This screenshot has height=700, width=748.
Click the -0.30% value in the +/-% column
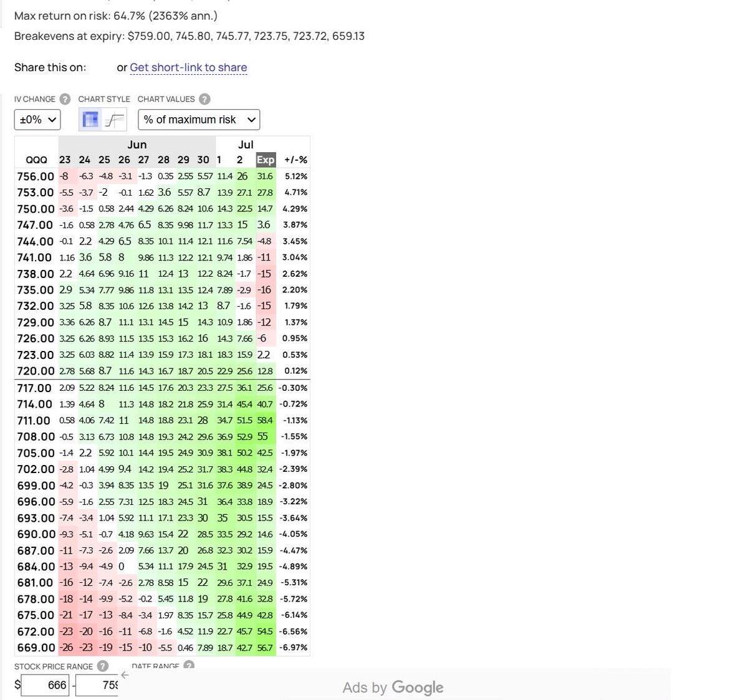coord(294,388)
